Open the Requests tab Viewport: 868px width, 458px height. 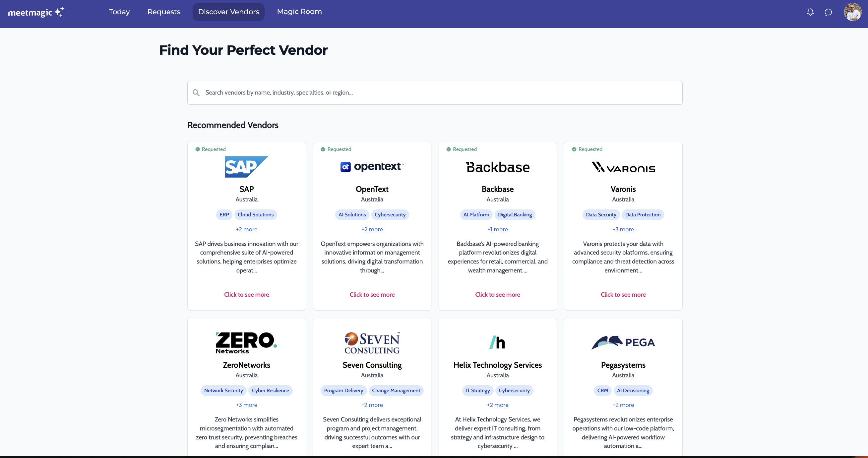164,12
